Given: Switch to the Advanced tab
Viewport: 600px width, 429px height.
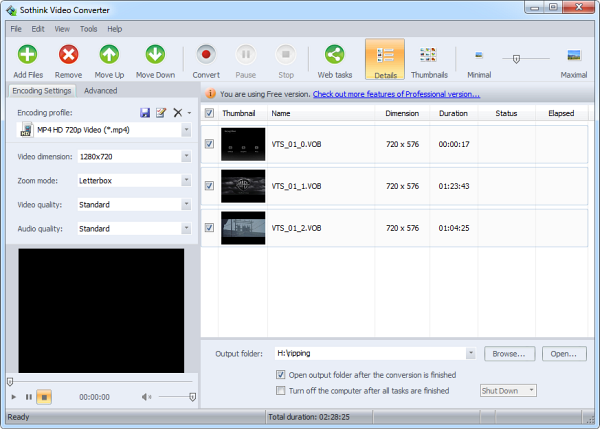Looking at the screenshot, I should 100,91.
